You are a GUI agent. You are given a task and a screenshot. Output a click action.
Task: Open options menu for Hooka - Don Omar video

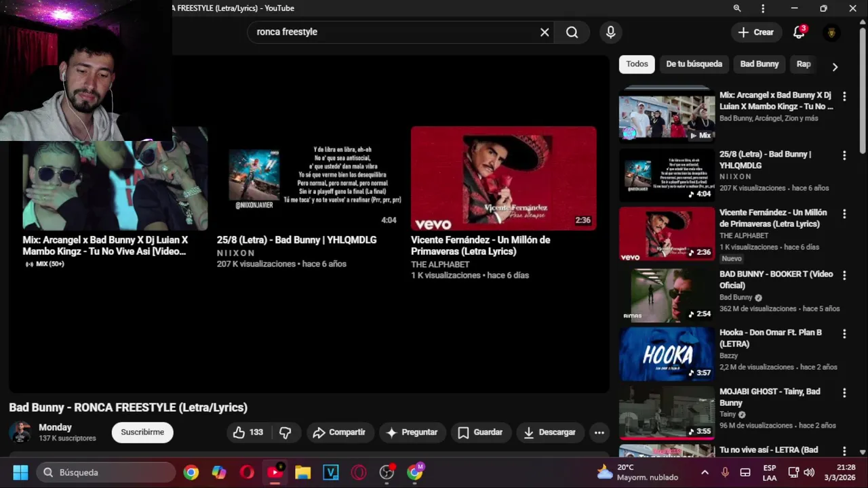tap(844, 333)
